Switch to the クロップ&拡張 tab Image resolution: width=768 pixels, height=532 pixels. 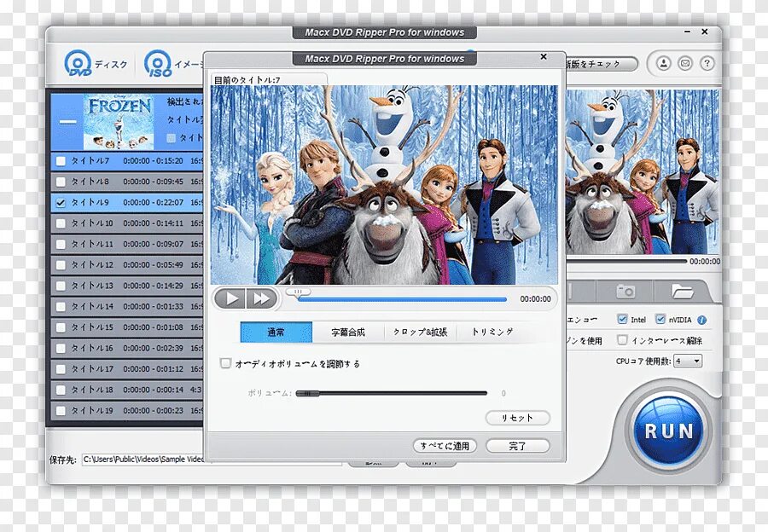tap(420, 332)
